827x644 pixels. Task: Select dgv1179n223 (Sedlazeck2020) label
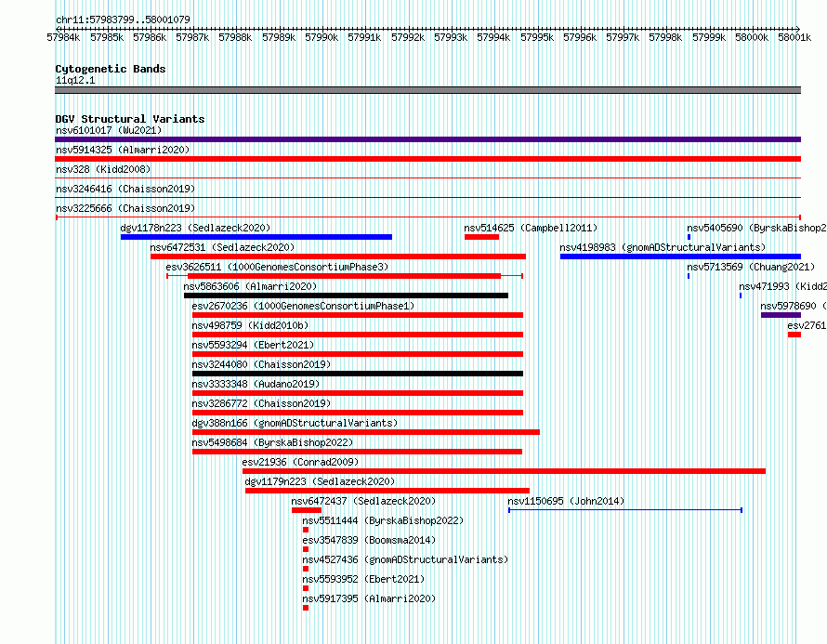320,481
